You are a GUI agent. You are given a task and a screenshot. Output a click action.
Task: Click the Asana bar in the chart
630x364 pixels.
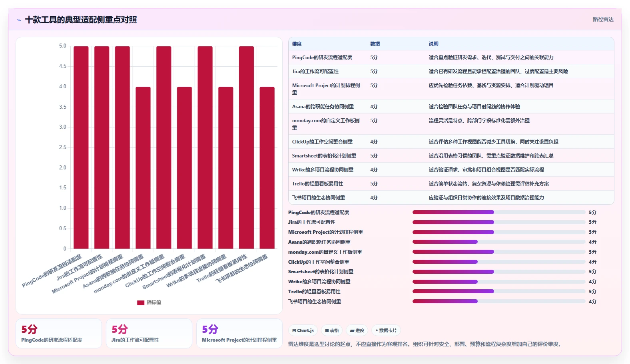(143, 168)
